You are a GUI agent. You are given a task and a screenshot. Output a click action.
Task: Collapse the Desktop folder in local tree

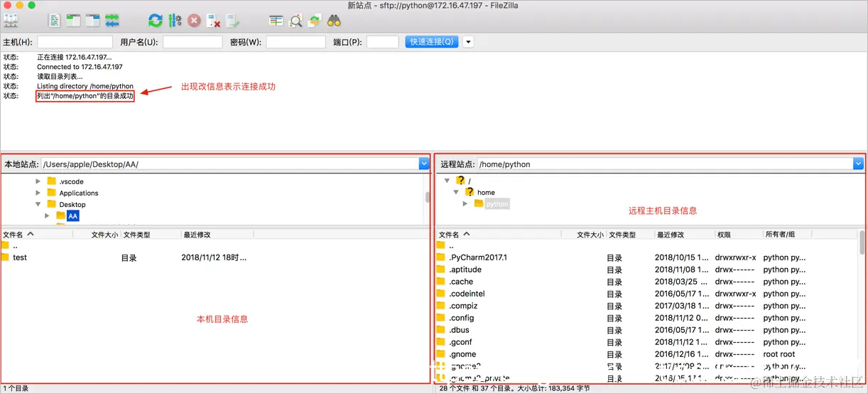(38, 204)
